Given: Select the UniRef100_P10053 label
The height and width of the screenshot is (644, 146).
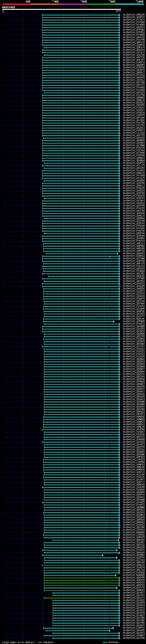Looking at the screenshot, I should tap(134, 306).
